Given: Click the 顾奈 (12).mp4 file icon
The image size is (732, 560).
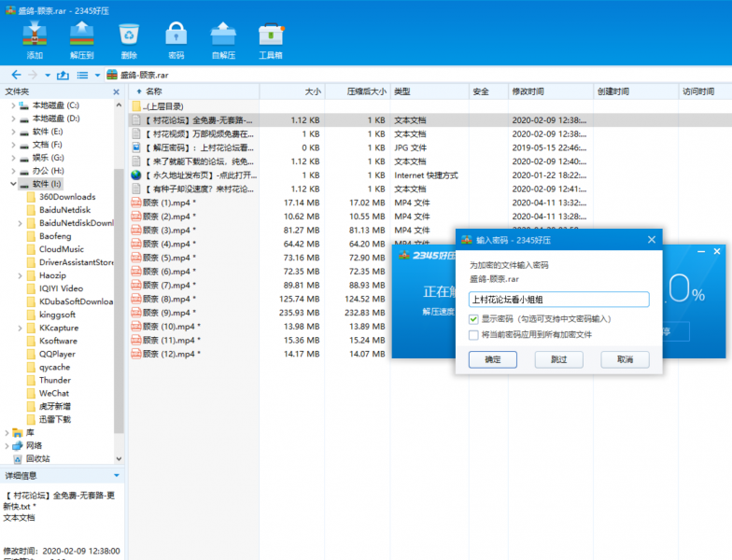Looking at the screenshot, I should (x=136, y=354).
